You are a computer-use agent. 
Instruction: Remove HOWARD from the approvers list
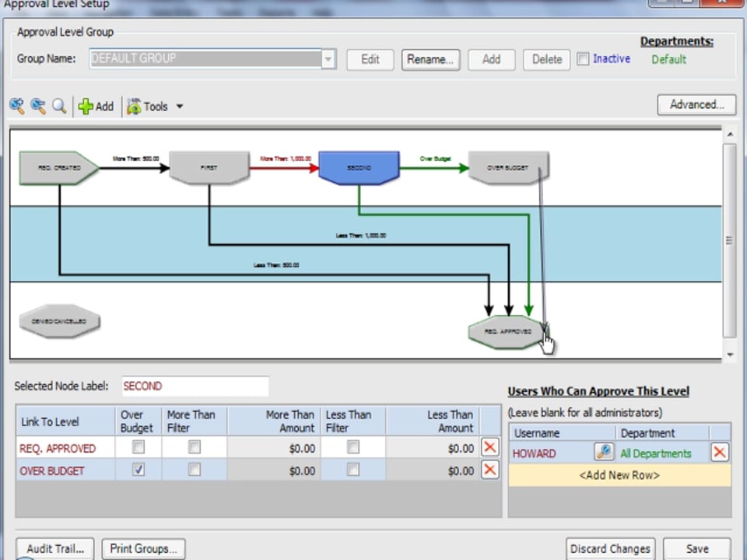pyautogui.click(x=720, y=453)
